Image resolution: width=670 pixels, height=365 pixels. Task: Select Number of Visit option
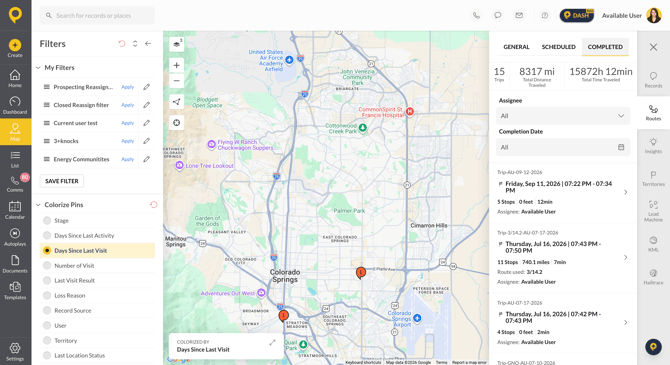point(97,265)
